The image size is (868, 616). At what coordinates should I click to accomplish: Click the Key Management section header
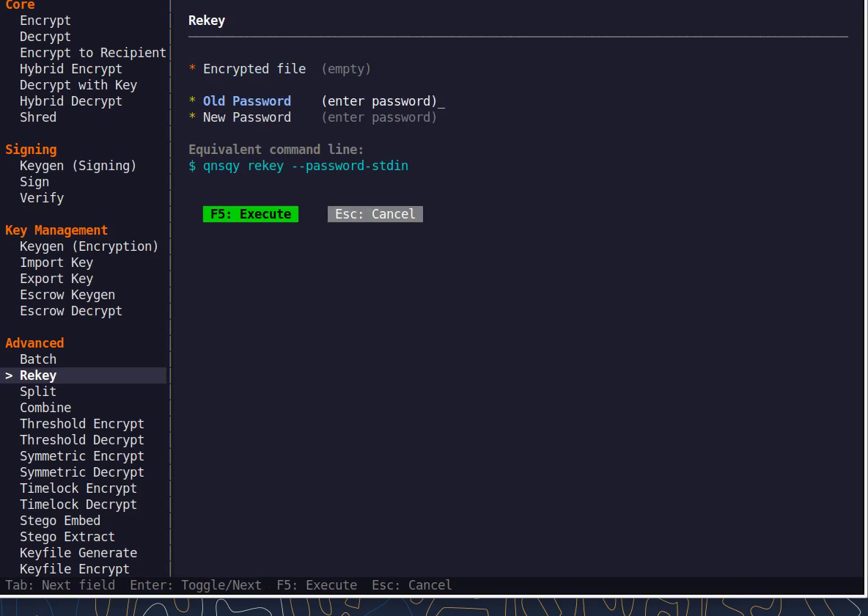tap(56, 230)
